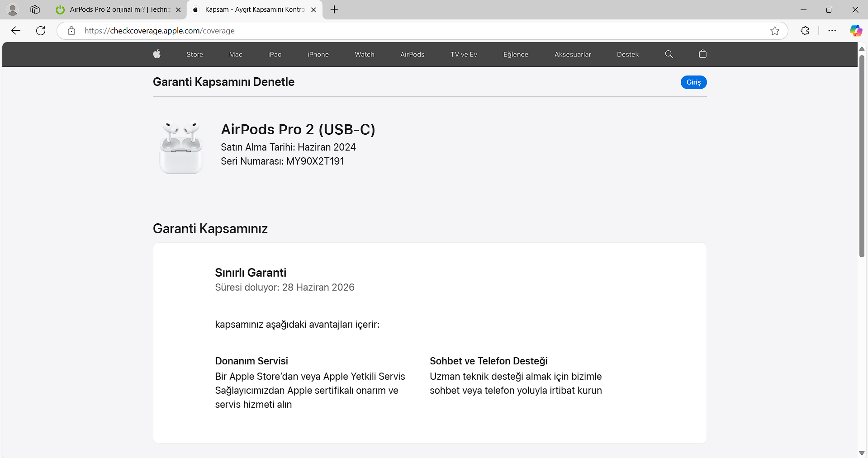Open the Destek navigation menu item
Image resolution: width=868 pixels, height=458 pixels.
627,54
